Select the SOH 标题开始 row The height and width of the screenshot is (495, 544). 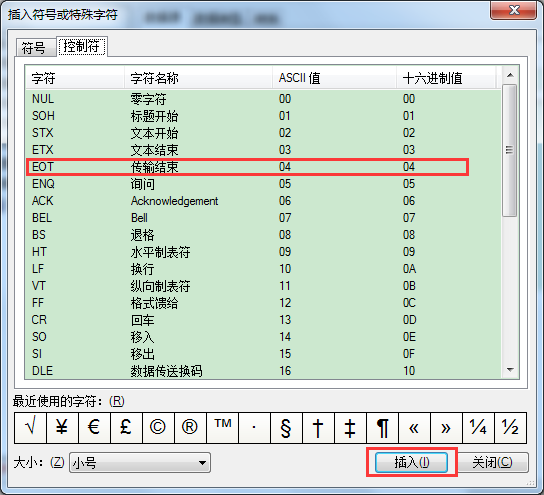click(264, 116)
